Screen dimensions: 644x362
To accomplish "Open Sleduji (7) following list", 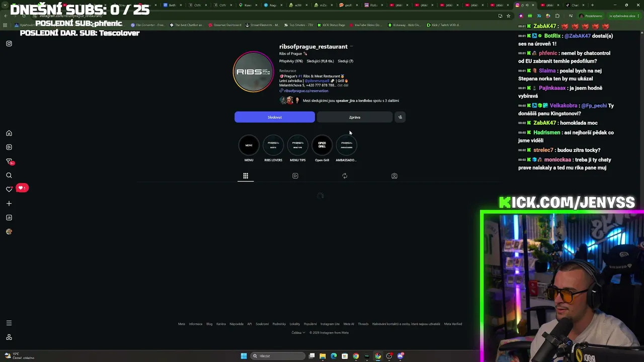I will pos(346,61).
